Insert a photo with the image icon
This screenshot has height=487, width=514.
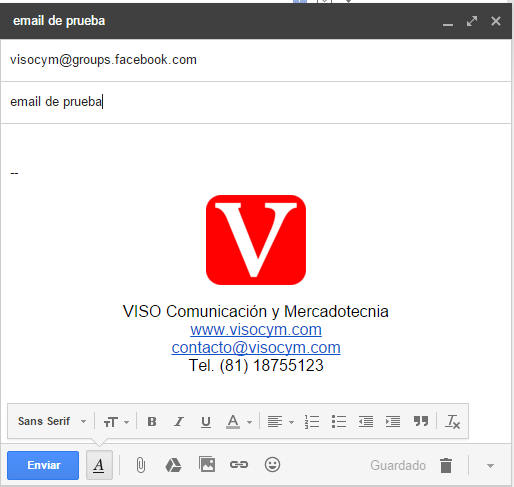tap(207, 464)
